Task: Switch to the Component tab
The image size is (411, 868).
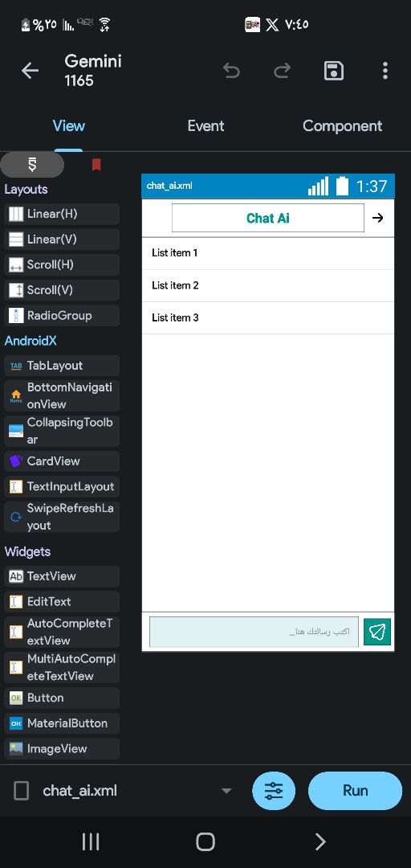Action: 343,125
